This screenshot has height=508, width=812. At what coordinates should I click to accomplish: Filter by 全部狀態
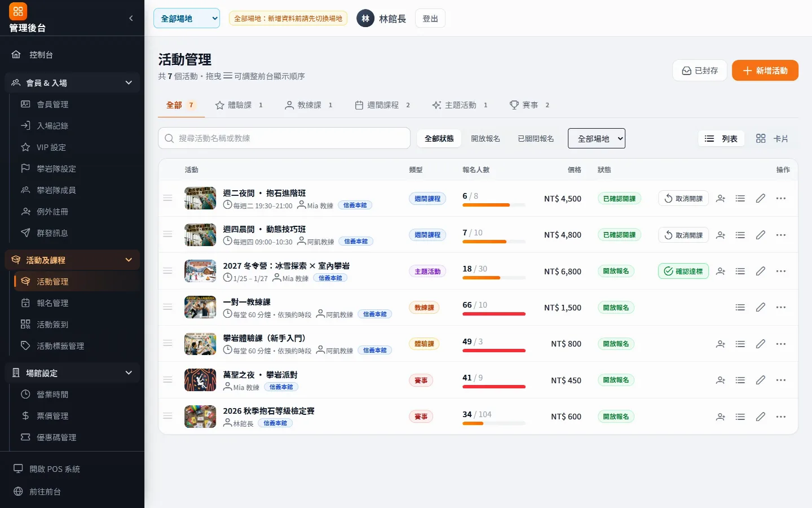tap(439, 139)
